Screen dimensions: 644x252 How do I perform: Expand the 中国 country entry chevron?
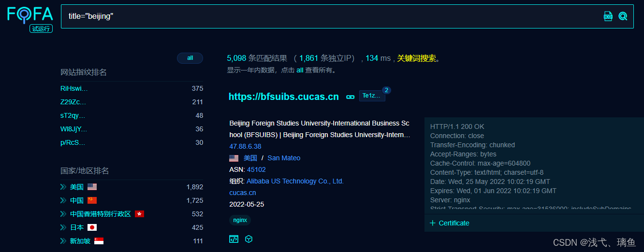tap(63, 200)
